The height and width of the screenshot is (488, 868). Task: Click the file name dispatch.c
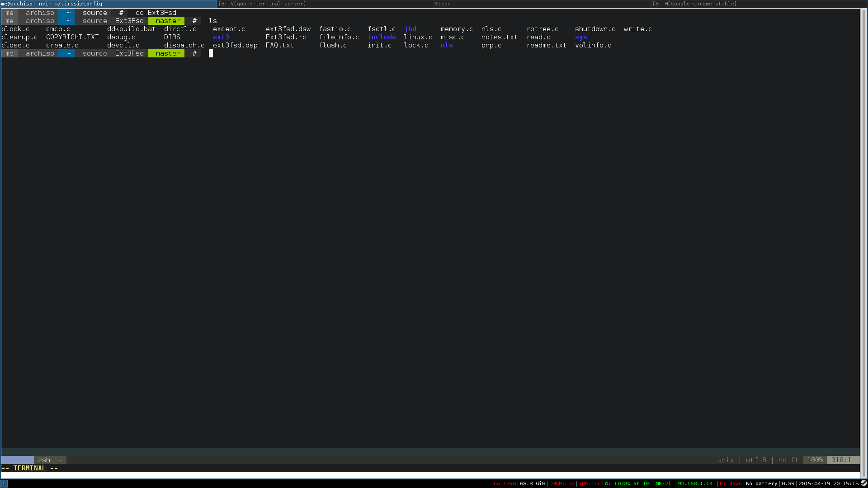point(184,45)
